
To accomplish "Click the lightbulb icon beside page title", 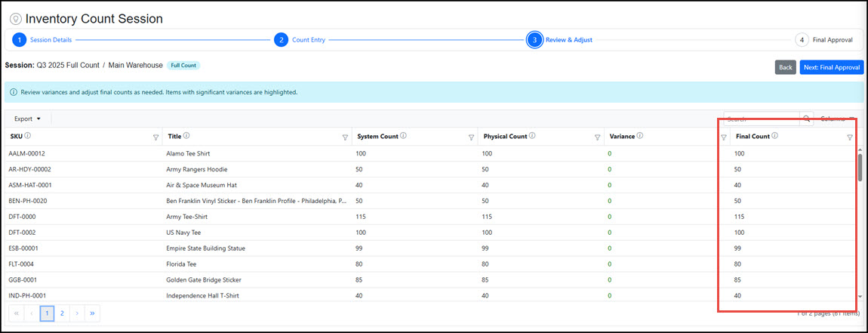I will [15, 19].
